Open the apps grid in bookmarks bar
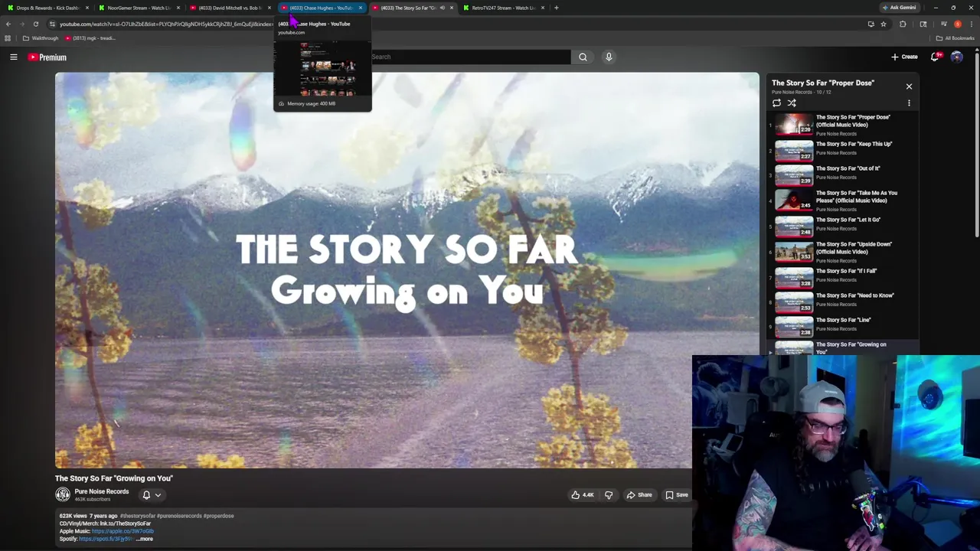The height and width of the screenshot is (551, 980). 8,38
